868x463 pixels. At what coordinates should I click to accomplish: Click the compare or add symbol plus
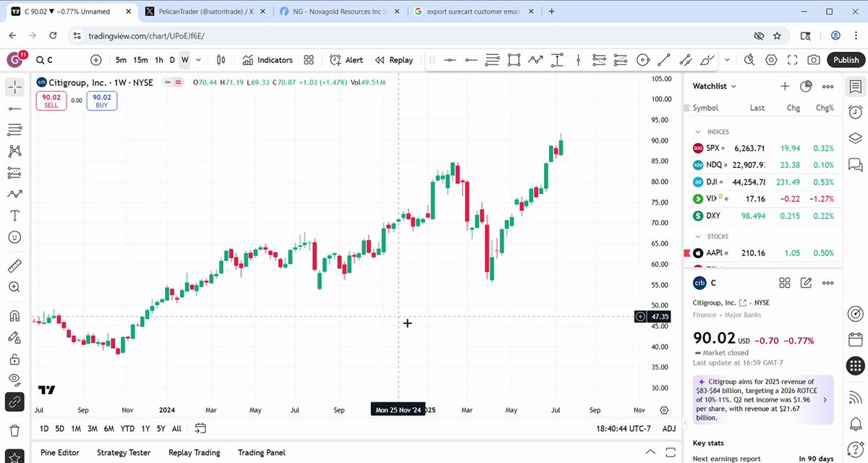pyautogui.click(x=96, y=60)
